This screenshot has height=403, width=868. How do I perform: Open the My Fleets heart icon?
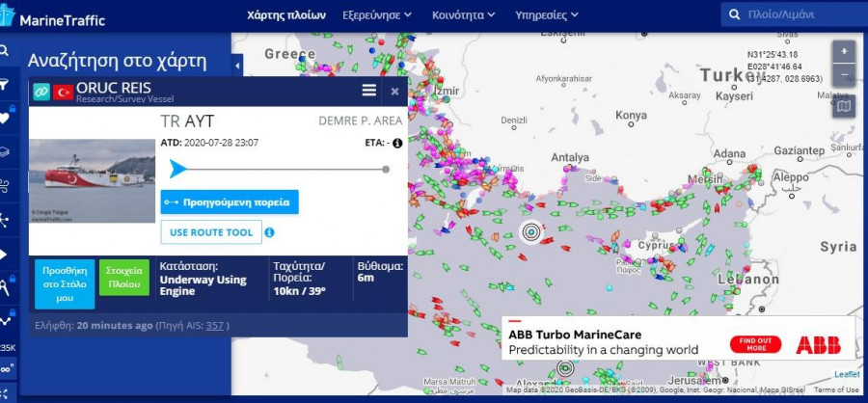[x=5, y=119]
